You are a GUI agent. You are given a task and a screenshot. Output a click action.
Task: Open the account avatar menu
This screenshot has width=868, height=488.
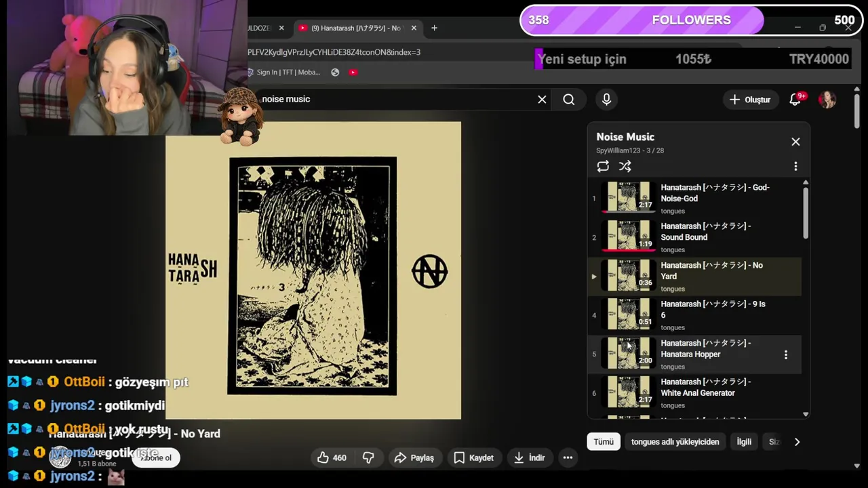coord(827,100)
